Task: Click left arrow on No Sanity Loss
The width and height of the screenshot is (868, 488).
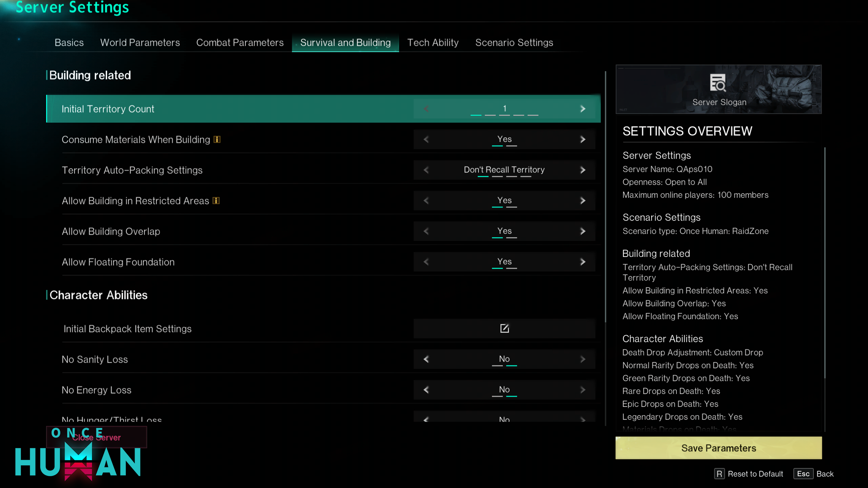Action: (x=426, y=359)
